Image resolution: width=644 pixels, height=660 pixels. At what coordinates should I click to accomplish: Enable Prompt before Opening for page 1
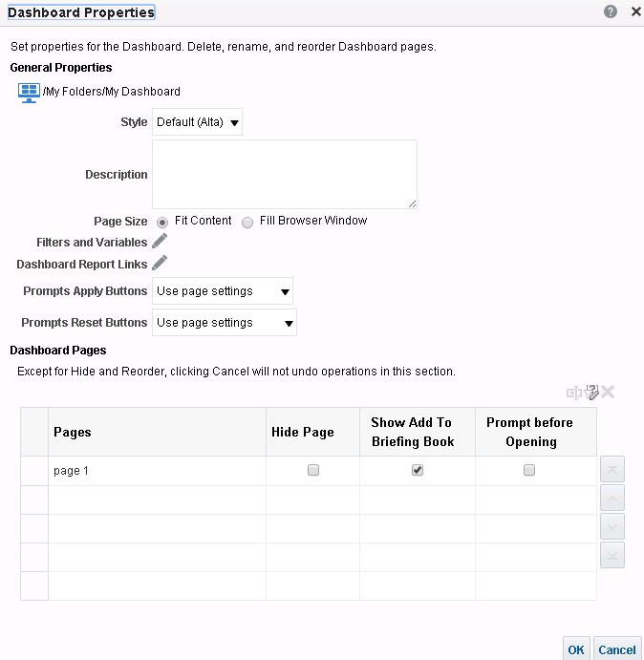pyautogui.click(x=529, y=470)
